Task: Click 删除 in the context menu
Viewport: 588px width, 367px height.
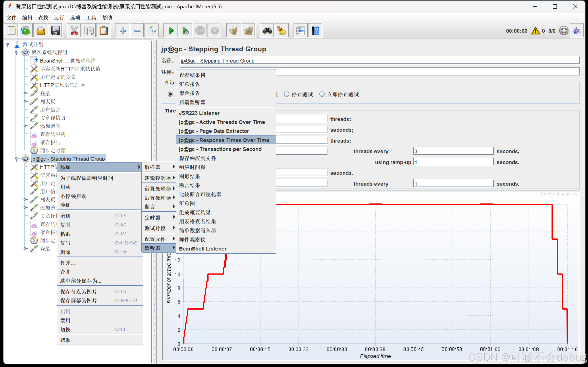Action: point(65,252)
